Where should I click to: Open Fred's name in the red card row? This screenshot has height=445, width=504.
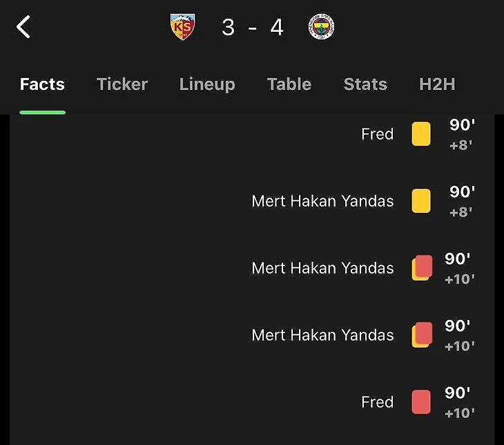coord(377,402)
